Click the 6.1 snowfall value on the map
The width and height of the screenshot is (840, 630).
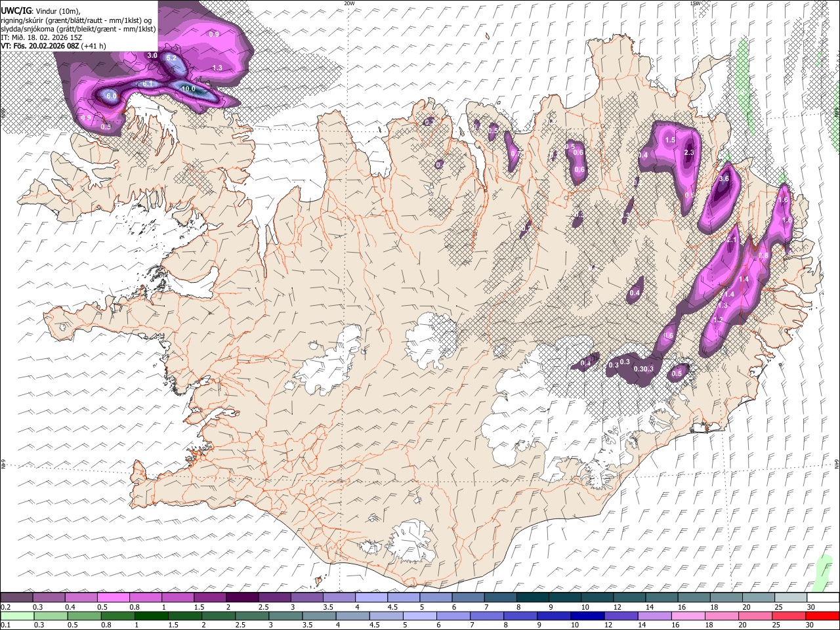tap(148, 84)
